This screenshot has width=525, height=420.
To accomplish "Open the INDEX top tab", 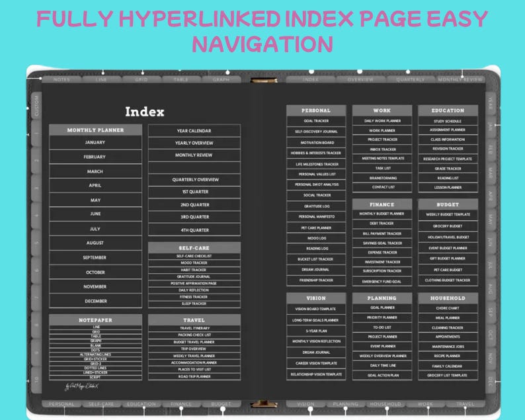I will 310,80.
